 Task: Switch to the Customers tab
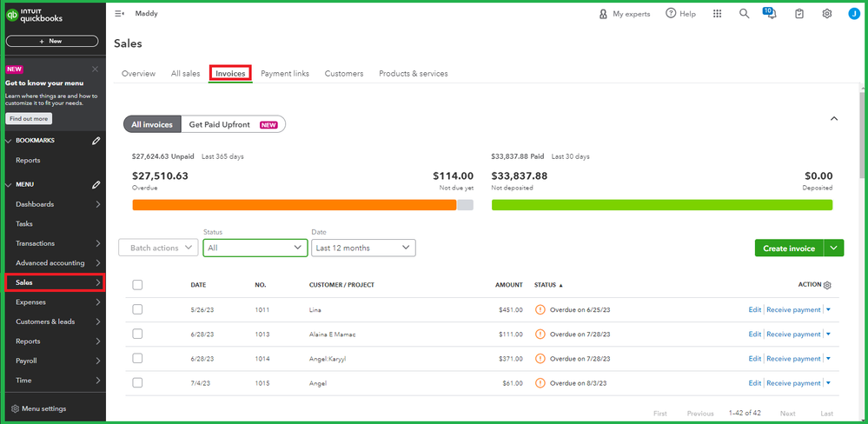pos(344,73)
